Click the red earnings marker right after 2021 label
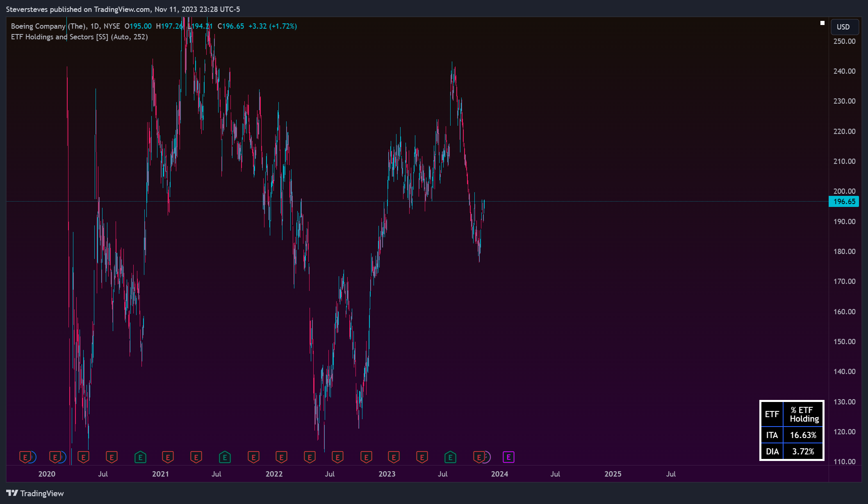The width and height of the screenshot is (868, 504). click(168, 457)
